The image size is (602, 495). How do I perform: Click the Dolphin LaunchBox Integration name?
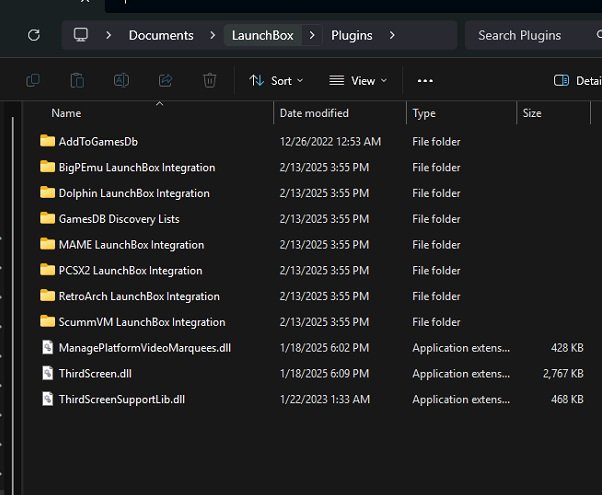coord(134,194)
